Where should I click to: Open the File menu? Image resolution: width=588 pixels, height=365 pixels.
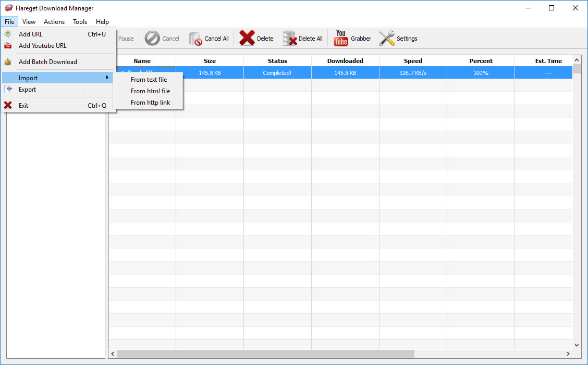9,22
